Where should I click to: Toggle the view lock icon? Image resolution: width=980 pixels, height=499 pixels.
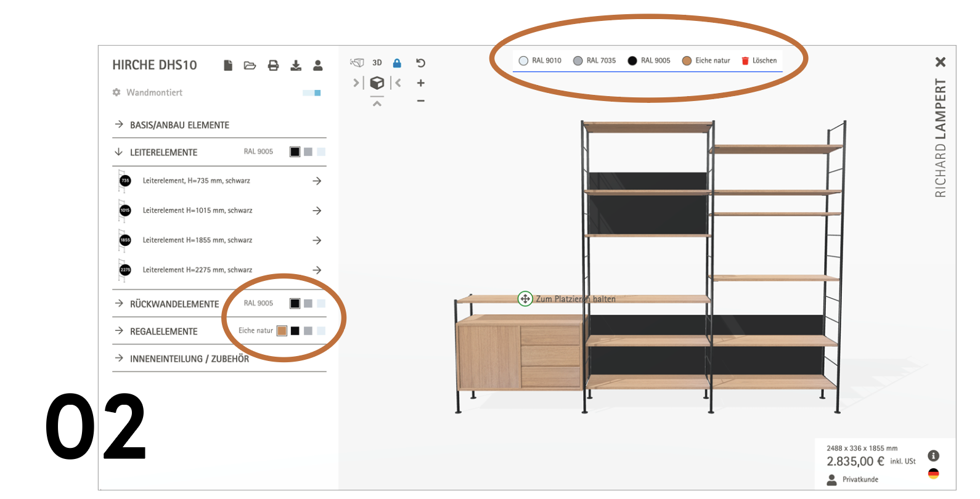click(x=397, y=63)
